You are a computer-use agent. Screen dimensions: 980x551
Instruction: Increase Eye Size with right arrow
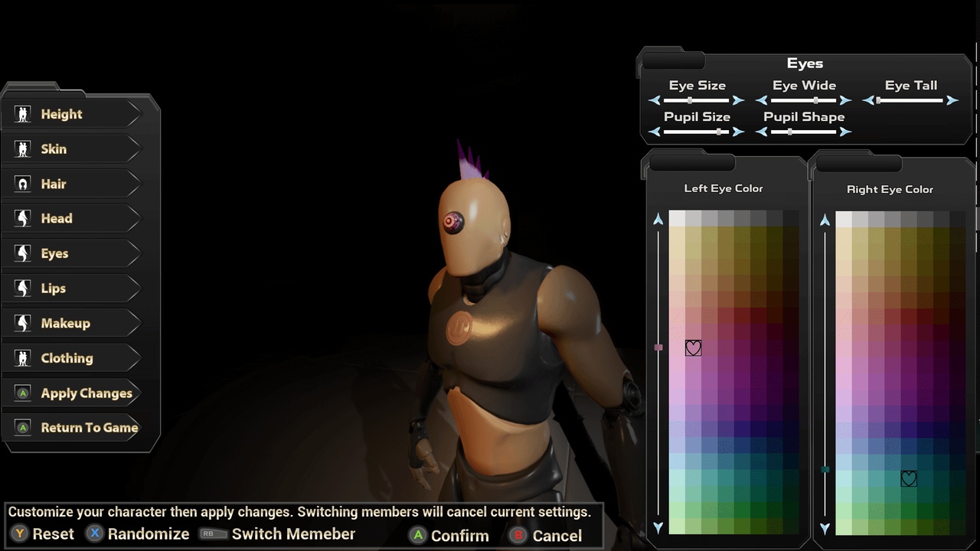738,100
